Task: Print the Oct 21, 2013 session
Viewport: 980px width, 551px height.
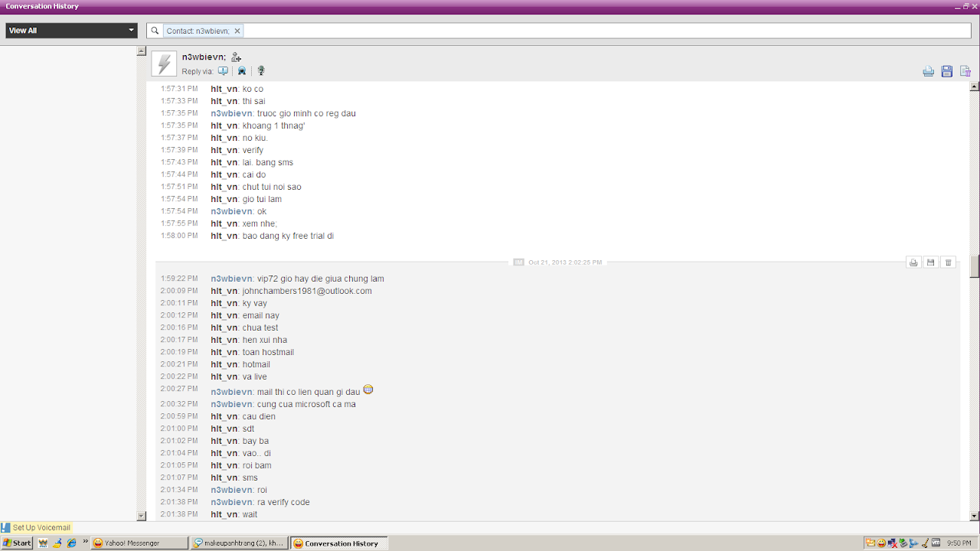Action: click(x=913, y=262)
